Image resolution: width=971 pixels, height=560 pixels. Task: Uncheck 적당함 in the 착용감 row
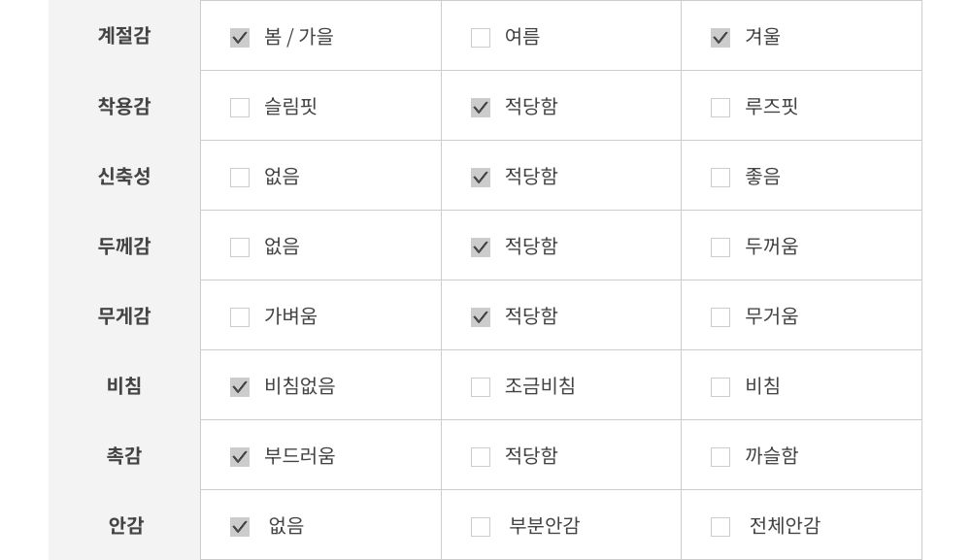[481, 108]
